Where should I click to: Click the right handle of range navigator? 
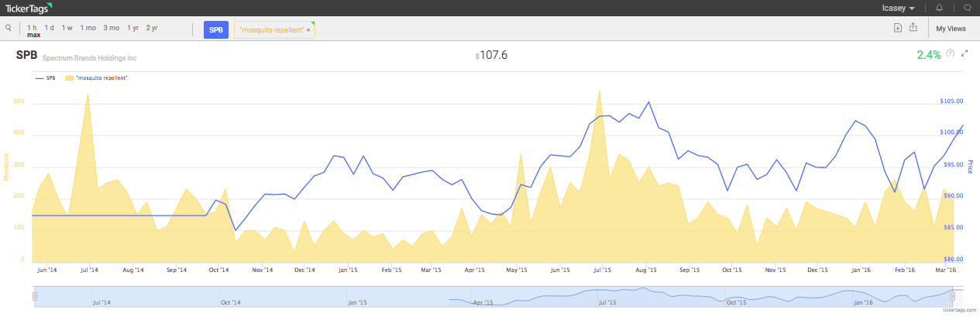(x=952, y=296)
